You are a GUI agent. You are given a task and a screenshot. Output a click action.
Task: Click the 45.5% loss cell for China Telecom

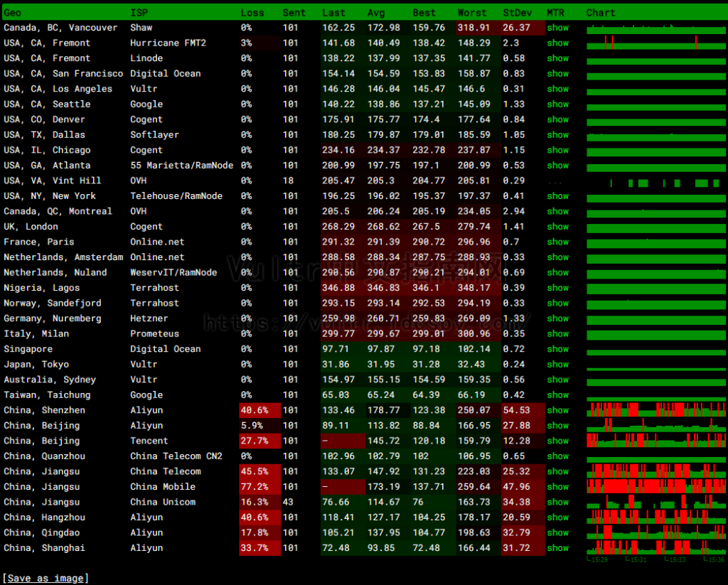(x=259, y=472)
